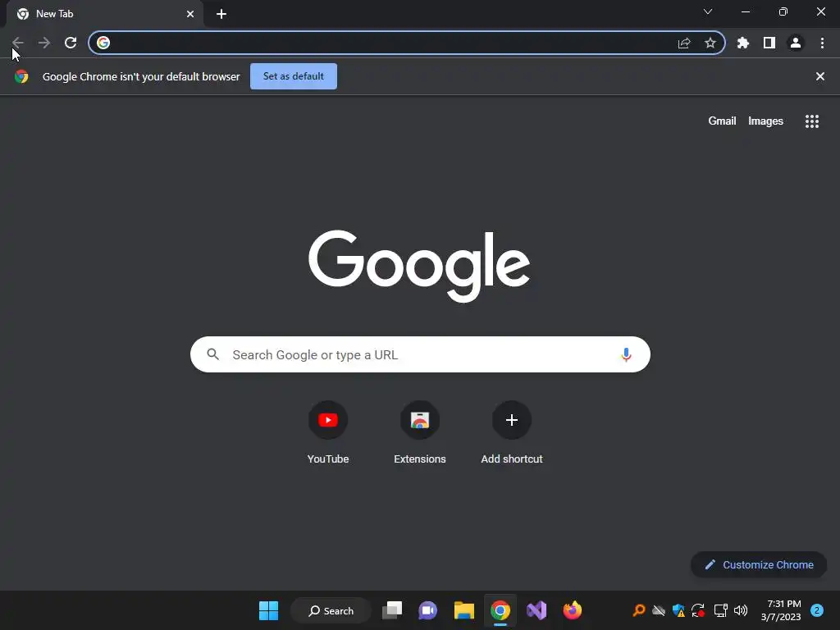The image size is (840, 630).
Task: Open the taskbar Search box
Action: (x=331, y=610)
